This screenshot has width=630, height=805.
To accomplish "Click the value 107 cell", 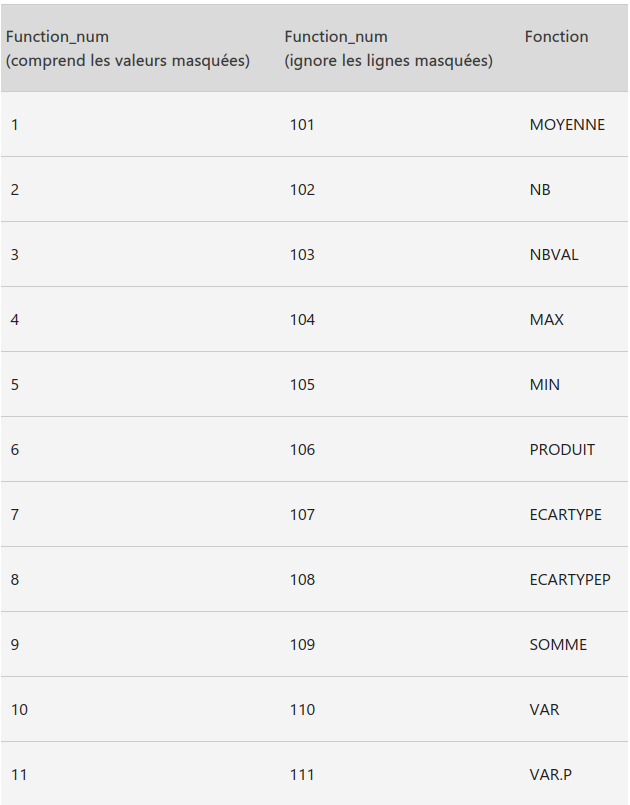I will click(x=302, y=514).
